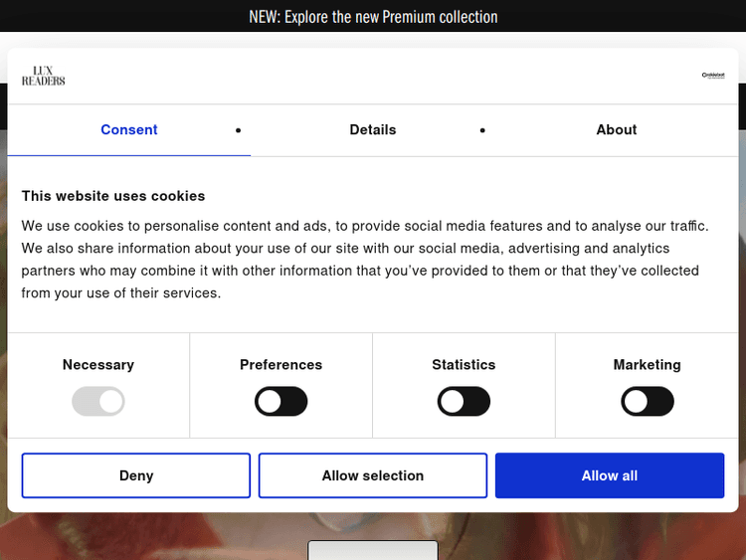The height and width of the screenshot is (560, 746).
Task: Open the Details tab
Action: click(373, 130)
